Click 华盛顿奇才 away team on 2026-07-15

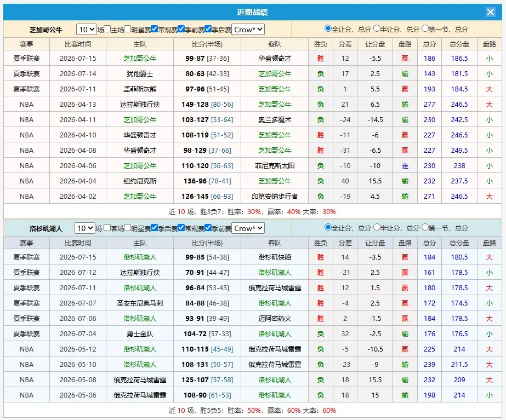point(275,59)
